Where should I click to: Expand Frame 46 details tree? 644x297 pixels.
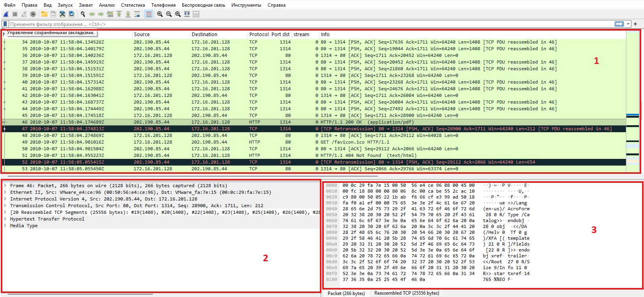coord(5,186)
